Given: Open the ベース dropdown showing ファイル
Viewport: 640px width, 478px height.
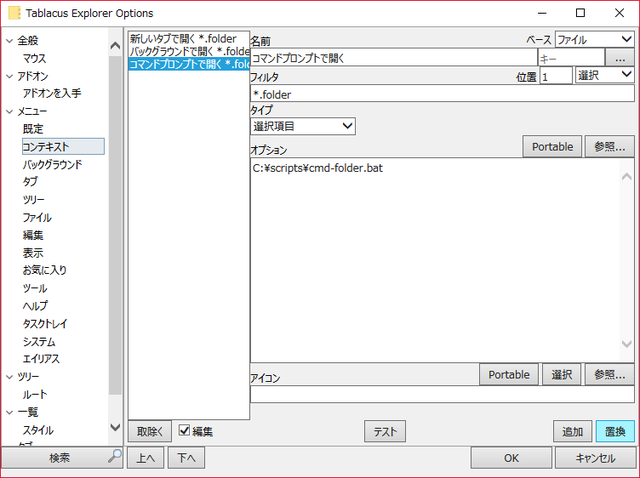Looking at the screenshot, I should coord(594,40).
